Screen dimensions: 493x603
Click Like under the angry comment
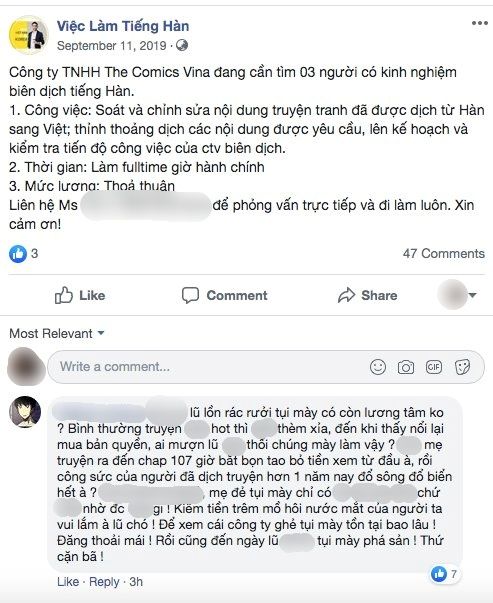[x=68, y=582]
